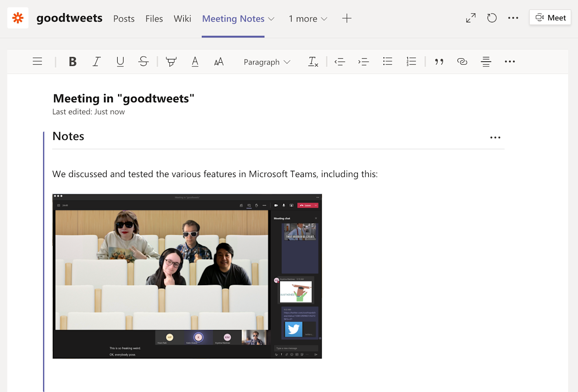Image resolution: width=578 pixels, height=392 pixels.
Task: Open the font color picker
Action: 195,62
